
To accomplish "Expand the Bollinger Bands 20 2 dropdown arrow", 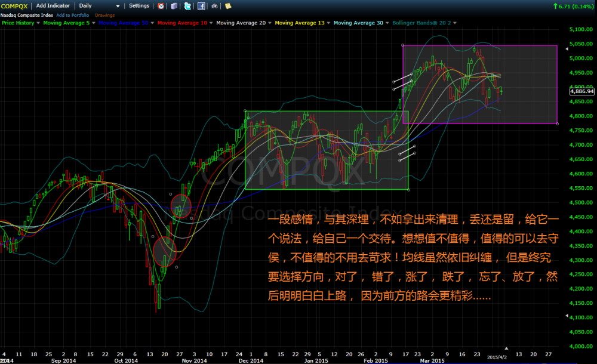I will (454, 23).
